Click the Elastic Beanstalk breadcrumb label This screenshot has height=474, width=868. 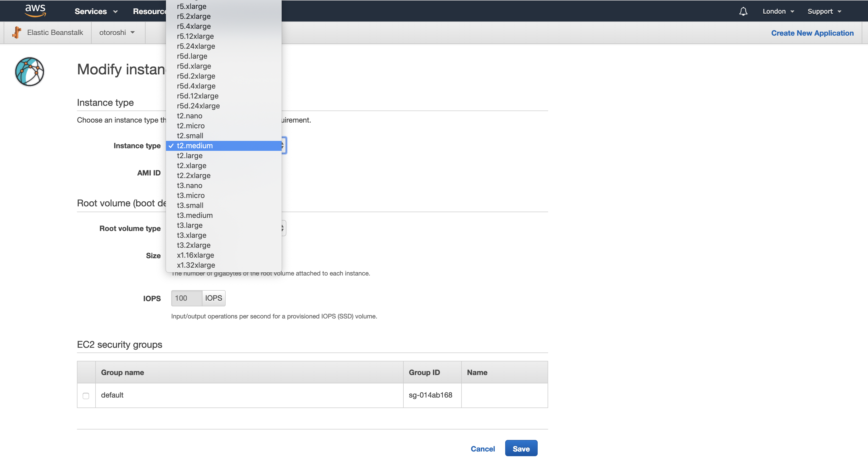point(55,32)
